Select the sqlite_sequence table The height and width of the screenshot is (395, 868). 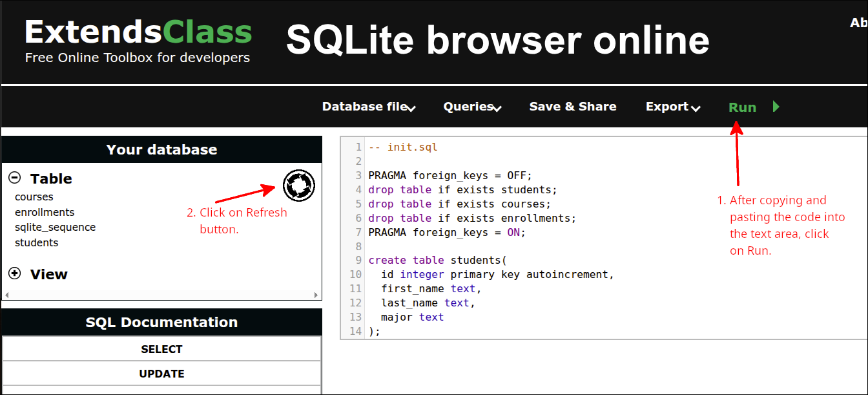(x=55, y=227)
